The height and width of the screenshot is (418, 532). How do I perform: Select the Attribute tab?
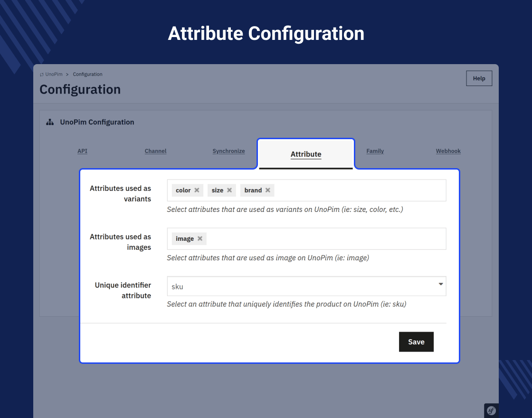(306, 154)
